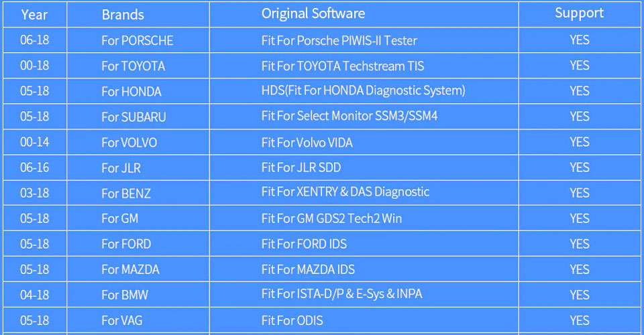Click Fit For FORD IDS cell
This screenshot has width=644, height=335.
pyautogui.click(x=304, y=244)
